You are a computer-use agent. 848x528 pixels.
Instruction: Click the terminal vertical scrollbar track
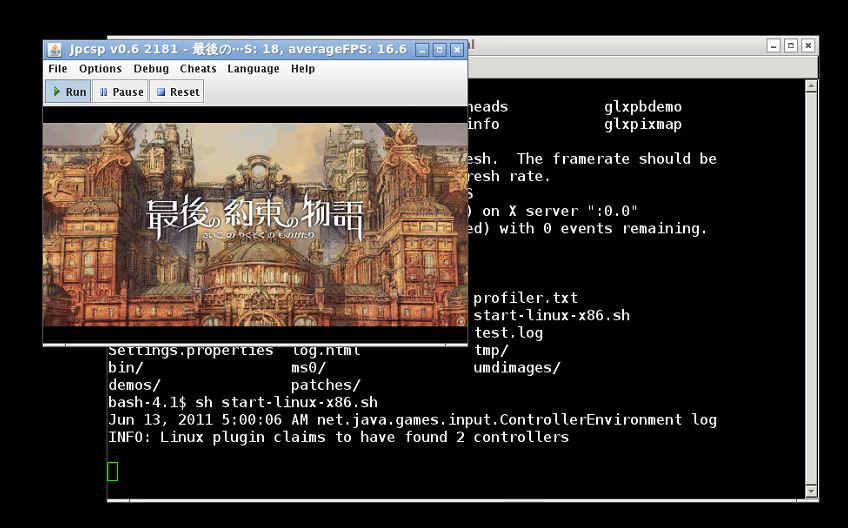811,288
